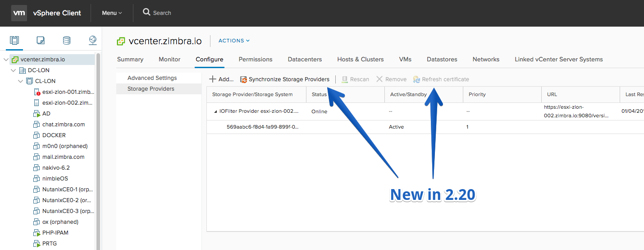Click the cluster icon of CL-LON
644x250 pixels.
(x=30, y=81)
